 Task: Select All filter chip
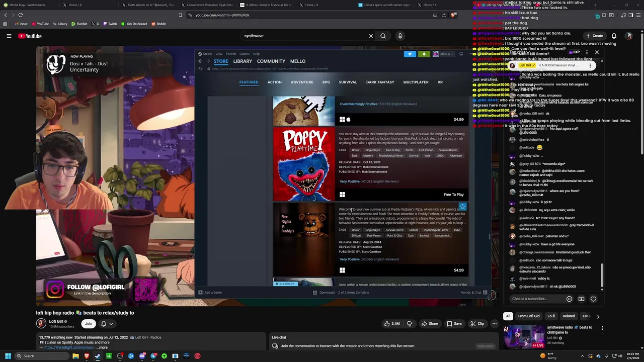[x=508, y=316]
